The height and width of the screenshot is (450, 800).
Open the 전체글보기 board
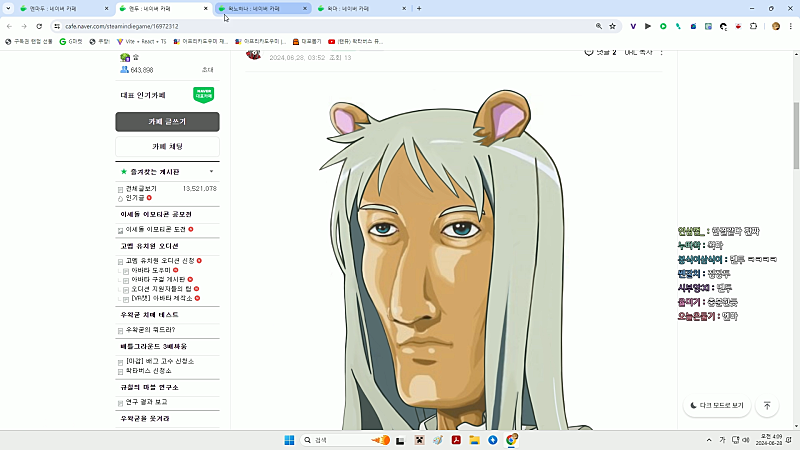tap(141, 189)
